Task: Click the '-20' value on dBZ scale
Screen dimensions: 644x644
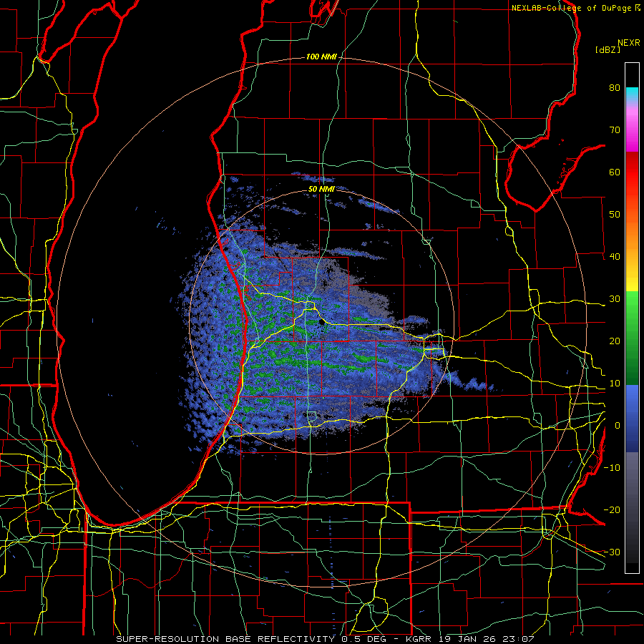Action: pyautogui.click(x=612, y=509)
